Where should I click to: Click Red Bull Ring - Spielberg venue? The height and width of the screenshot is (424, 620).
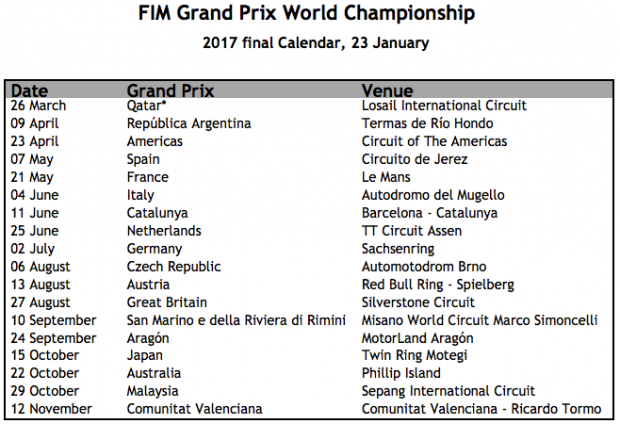[438, 284]
